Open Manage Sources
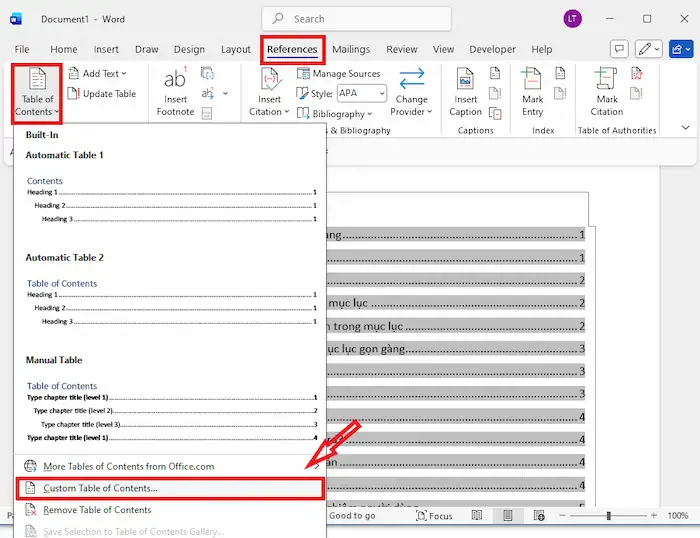The image size is (700, 538). point(338,74)
